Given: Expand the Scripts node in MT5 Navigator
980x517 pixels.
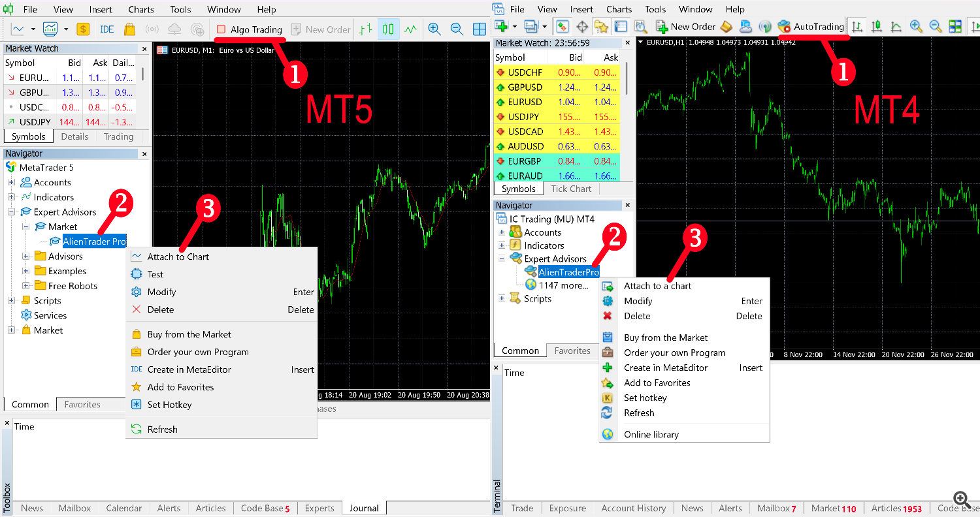Looking at the screenshot, I should 12,301.
